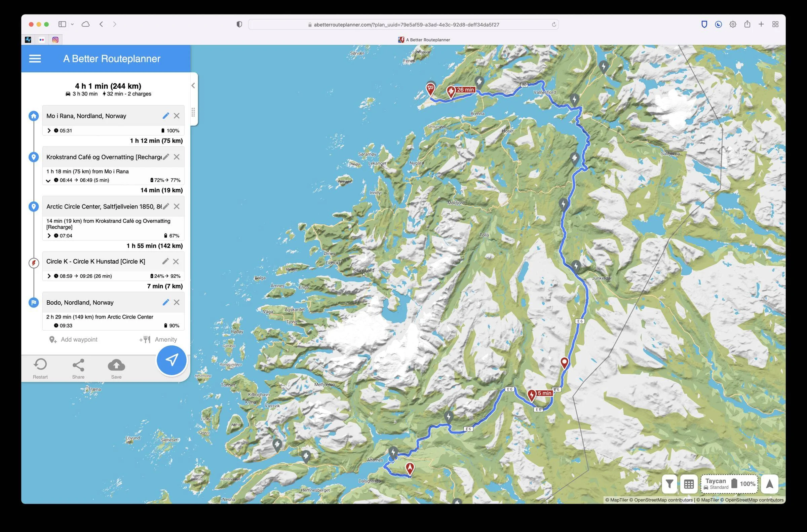Share the route plan
This screenshot has width=807, height=532.
[78, 369]
